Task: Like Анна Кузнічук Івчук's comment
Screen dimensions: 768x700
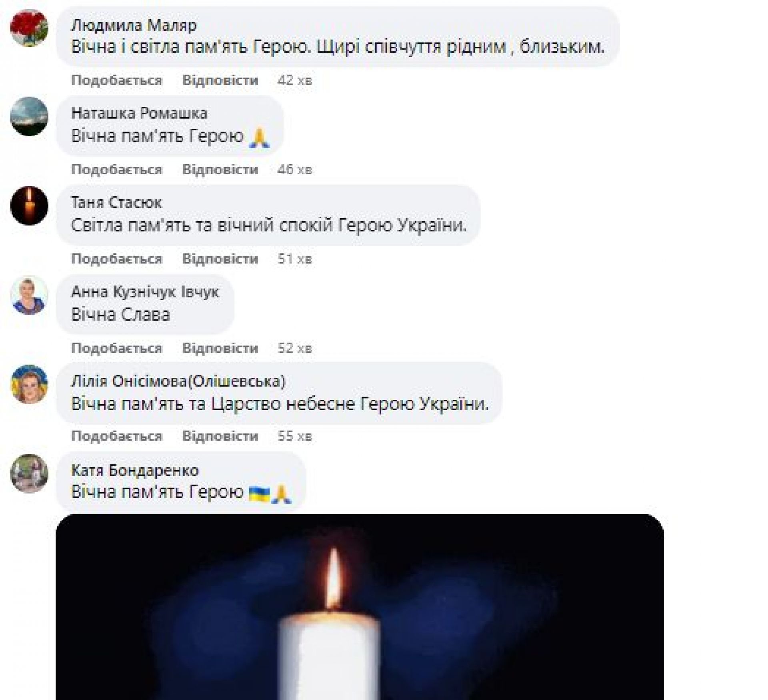Action: tap(116, 348)
